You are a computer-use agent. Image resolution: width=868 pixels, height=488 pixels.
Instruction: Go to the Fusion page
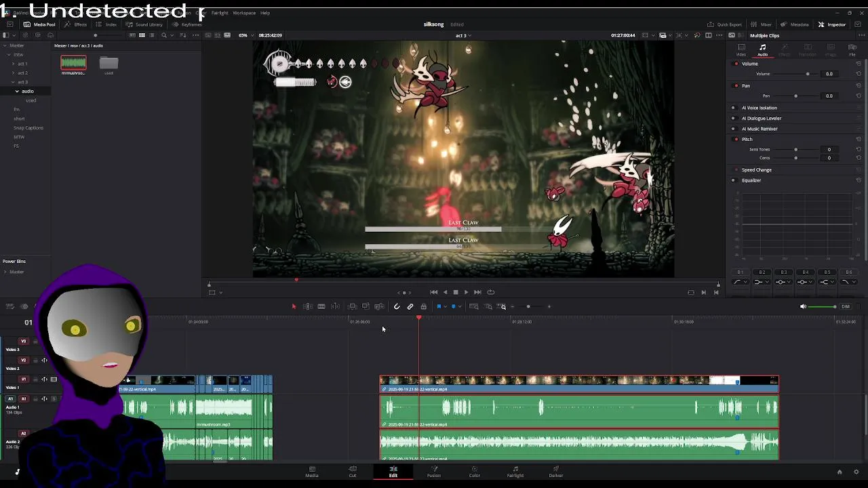click(434, 472)
